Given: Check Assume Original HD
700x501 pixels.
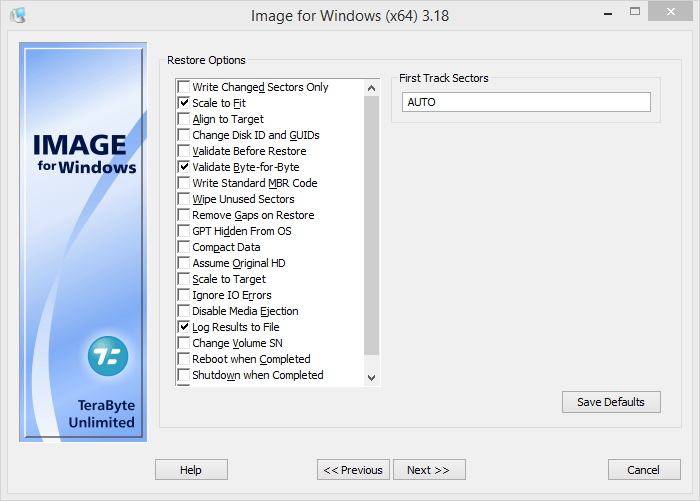Looking at the screenshot, I should 183,263.
